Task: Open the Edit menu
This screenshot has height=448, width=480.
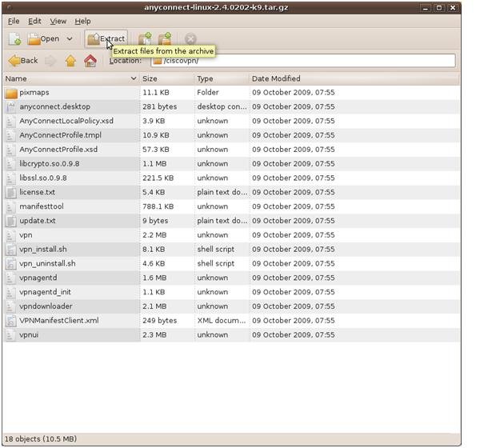Action: (34, 21)
